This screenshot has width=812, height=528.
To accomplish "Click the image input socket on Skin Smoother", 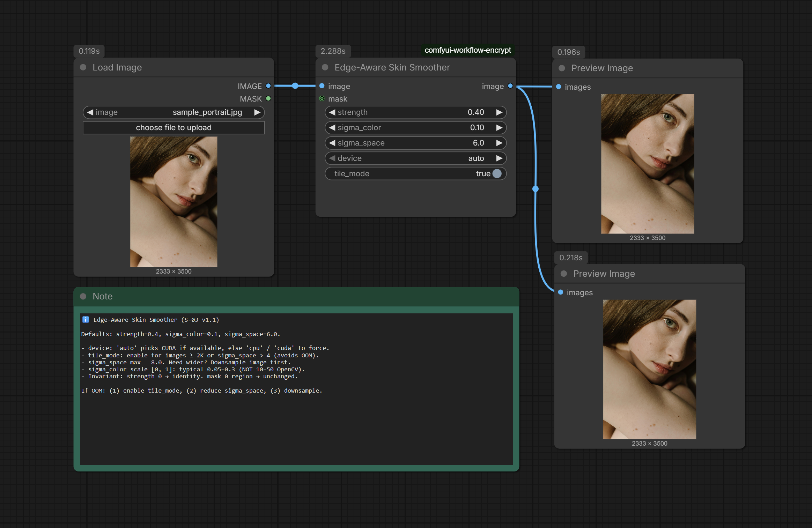I will click(322, 86).
